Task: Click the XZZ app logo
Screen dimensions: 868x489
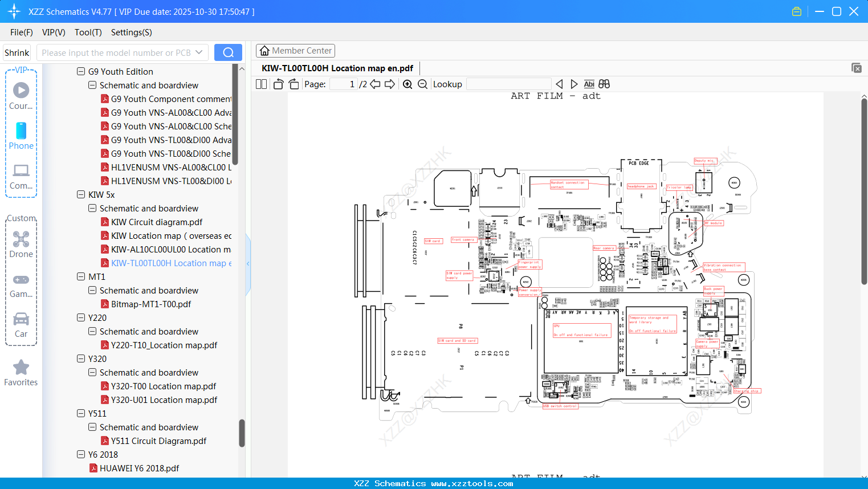Action: point(14,11)
